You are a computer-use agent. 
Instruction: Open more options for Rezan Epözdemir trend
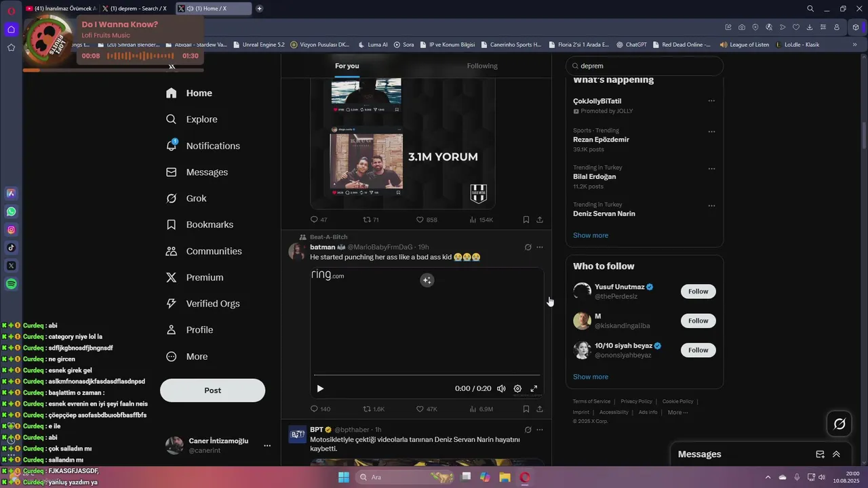tap(711, 131)
